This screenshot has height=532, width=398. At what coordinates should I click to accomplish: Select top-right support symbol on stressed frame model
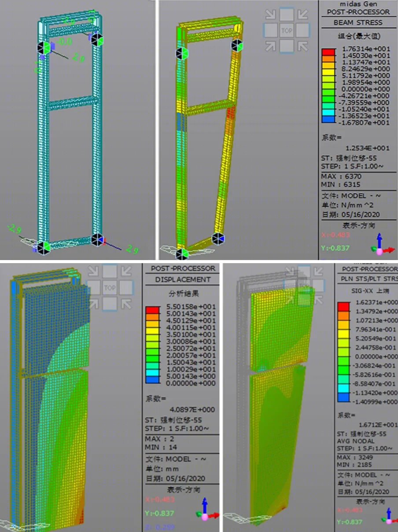point(237,45)
